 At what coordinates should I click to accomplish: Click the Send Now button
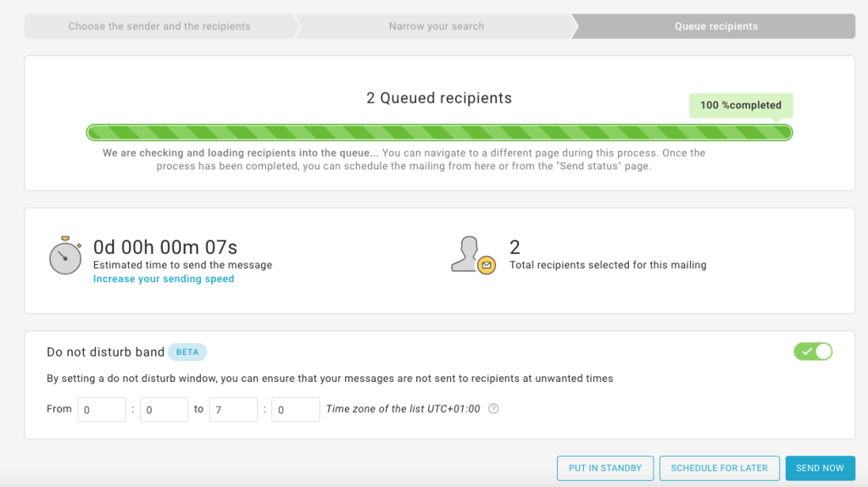click(x=820, y=468)
